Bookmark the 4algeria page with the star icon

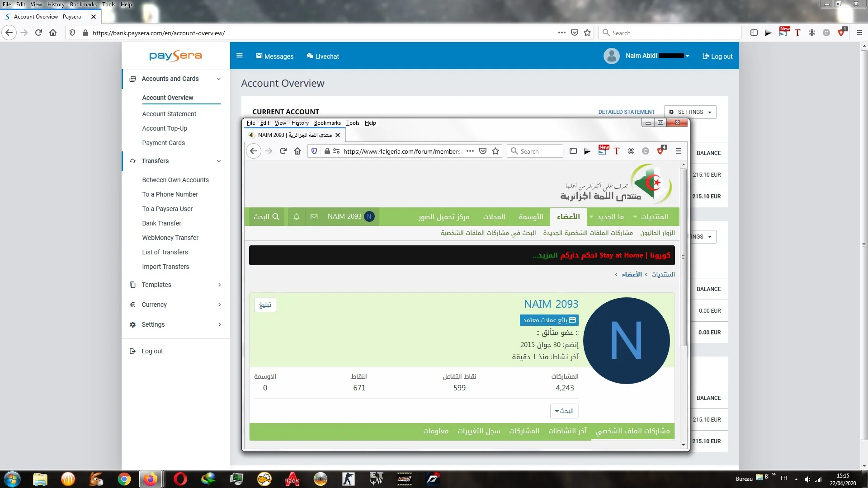tap(495, 151)
